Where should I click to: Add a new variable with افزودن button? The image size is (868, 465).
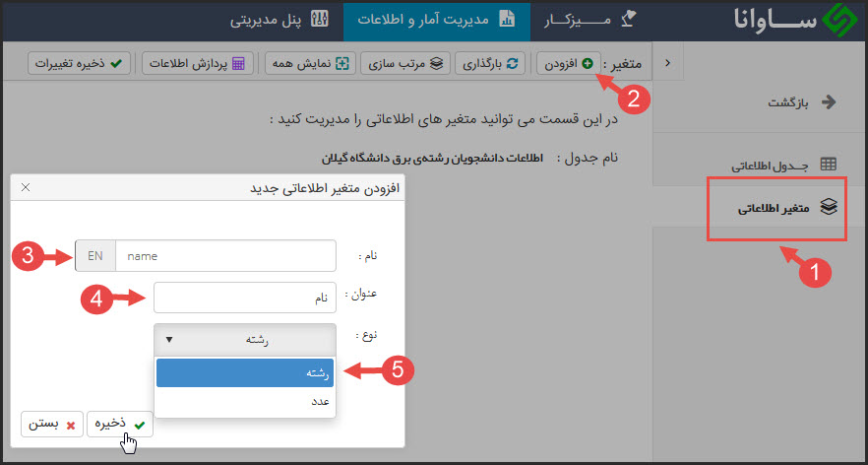pyautogui.click(x=569, y=64)
